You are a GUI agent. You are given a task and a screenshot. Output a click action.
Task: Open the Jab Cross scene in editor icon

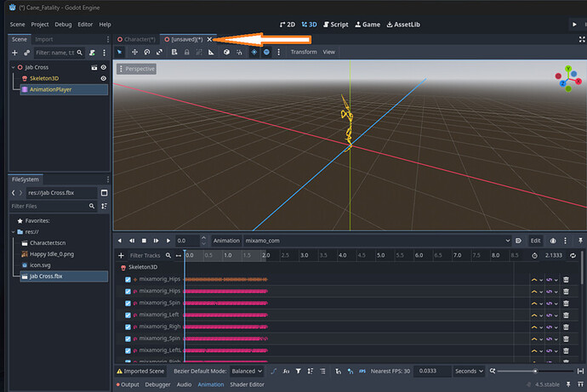tap(94, 66)
